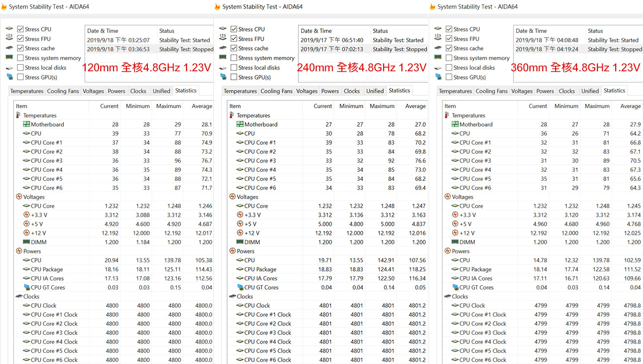The image size is (643, 364).
Task: Click the Clocks group icon in the 240mm window
Action: tap(233, 296)
